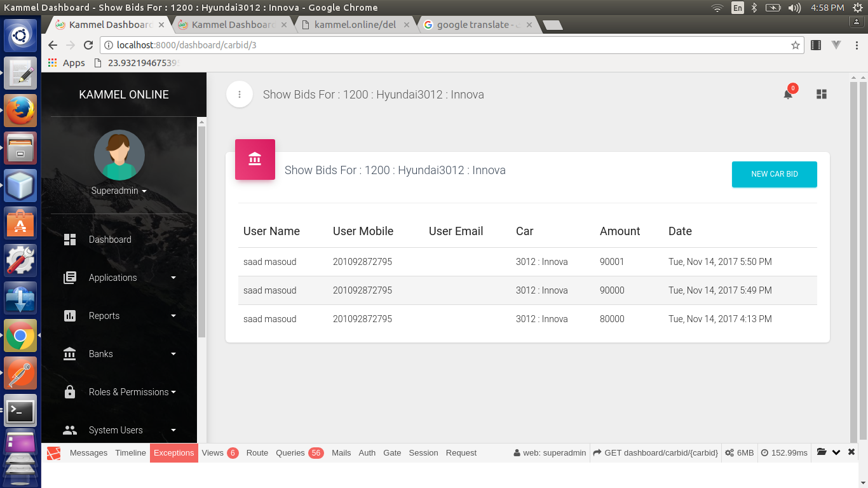Click the User Name column header

271,231
